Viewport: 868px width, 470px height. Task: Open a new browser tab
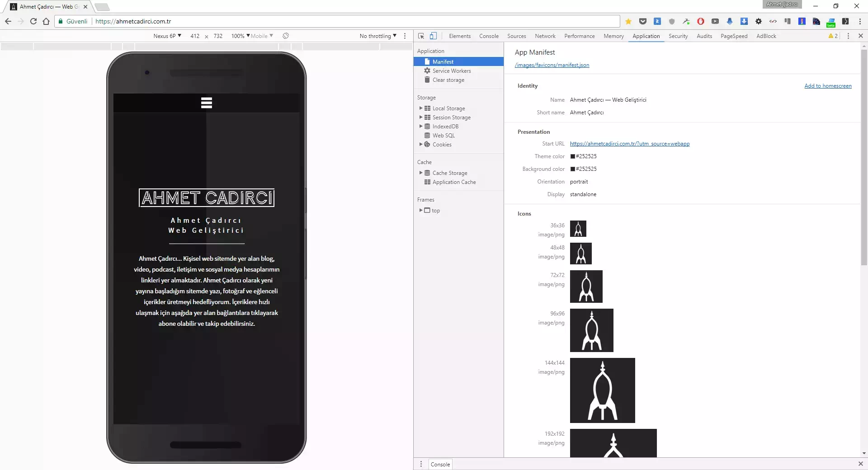(102, 7)
